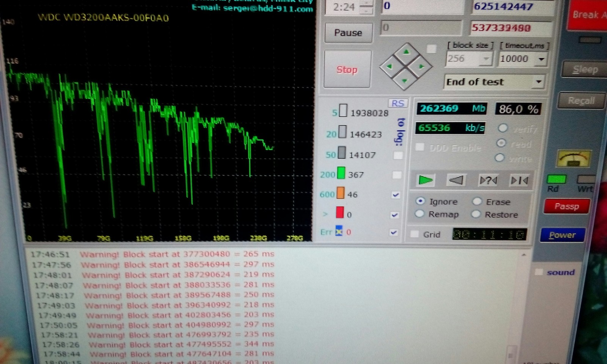Click the end LBA field 625142447
This screenshot has width=607, height=364.
click(x=511, y=7)
